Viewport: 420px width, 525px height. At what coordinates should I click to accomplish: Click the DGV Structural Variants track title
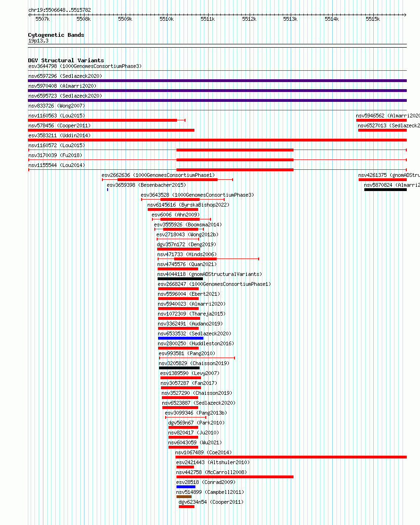click(x=66, y=60)
